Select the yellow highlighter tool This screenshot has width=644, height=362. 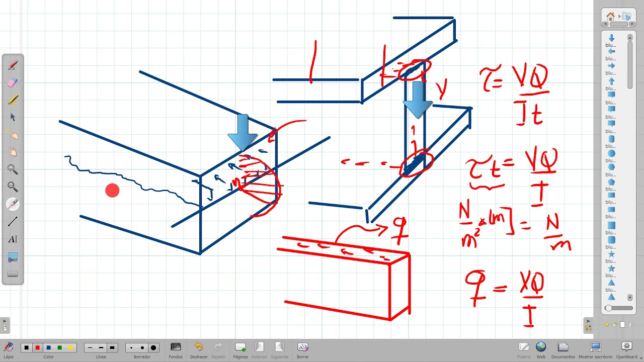click(13, 100)
